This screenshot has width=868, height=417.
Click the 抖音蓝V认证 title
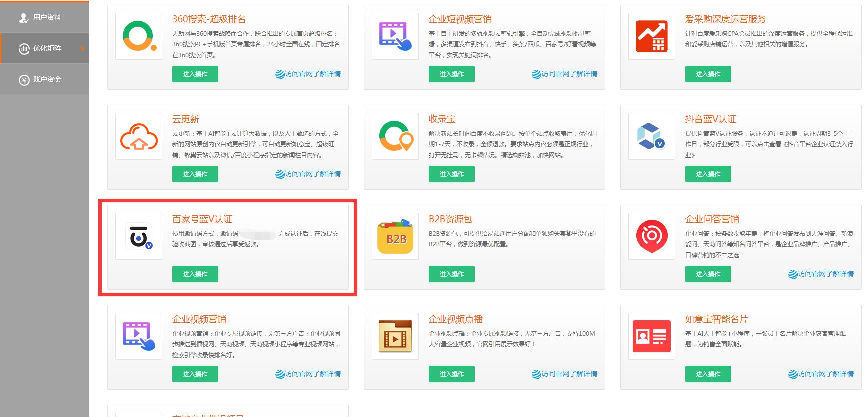(x=710, y=119)
